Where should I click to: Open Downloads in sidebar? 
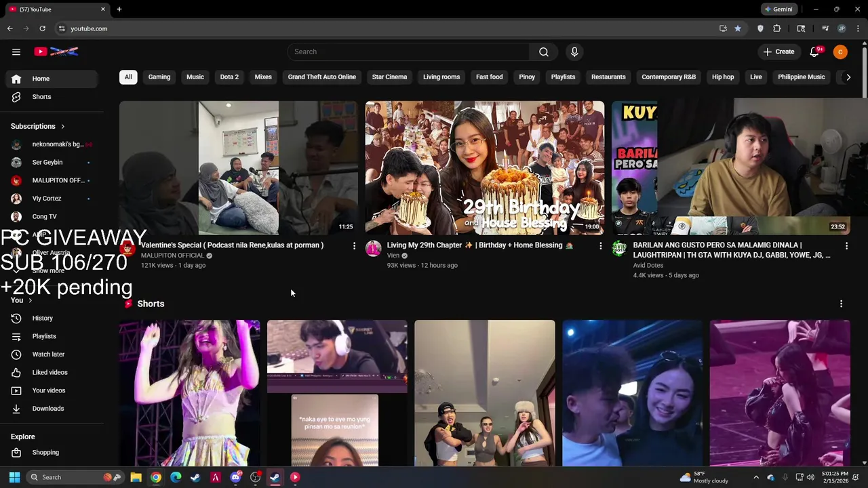tap(52, 409)
